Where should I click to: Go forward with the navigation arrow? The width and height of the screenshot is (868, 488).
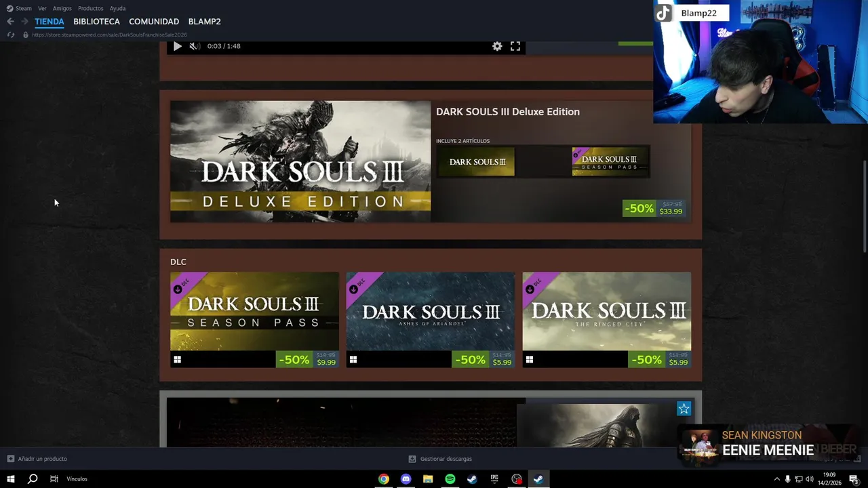[24, 22]
